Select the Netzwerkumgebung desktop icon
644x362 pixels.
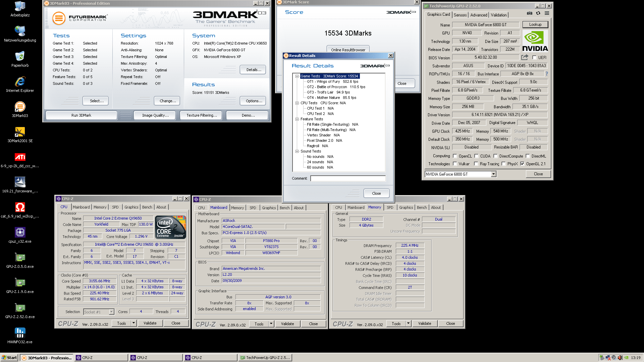[x=20, y=34]
